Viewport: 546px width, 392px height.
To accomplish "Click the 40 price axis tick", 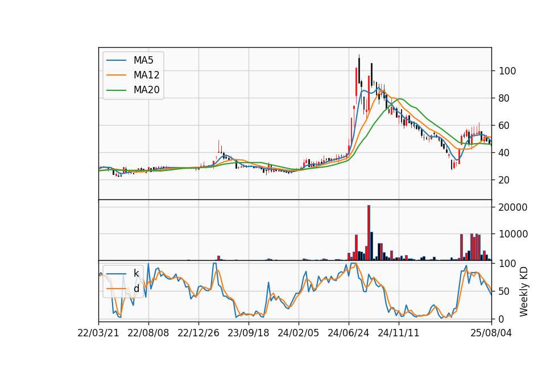I will pyautogui.click(x=504, y=153).
